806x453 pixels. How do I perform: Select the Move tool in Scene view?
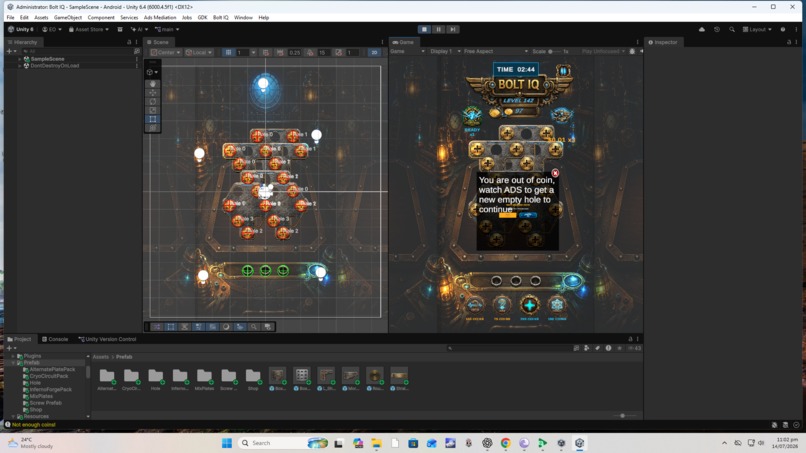click(x=153, y=93)
